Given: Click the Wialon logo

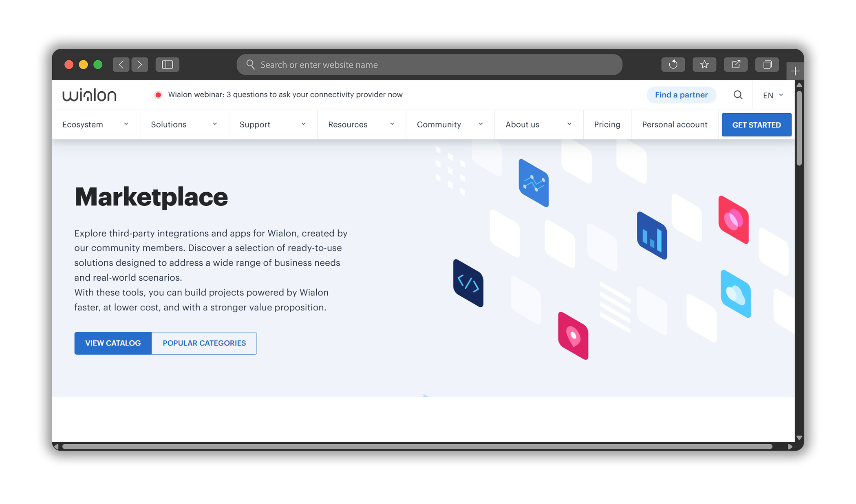Looking at the screenshot, I should point(89,95).
